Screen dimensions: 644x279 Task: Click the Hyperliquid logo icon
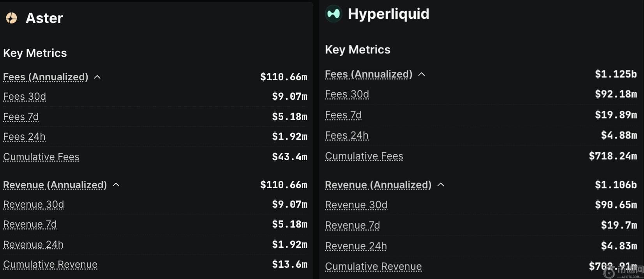point(333,14)
